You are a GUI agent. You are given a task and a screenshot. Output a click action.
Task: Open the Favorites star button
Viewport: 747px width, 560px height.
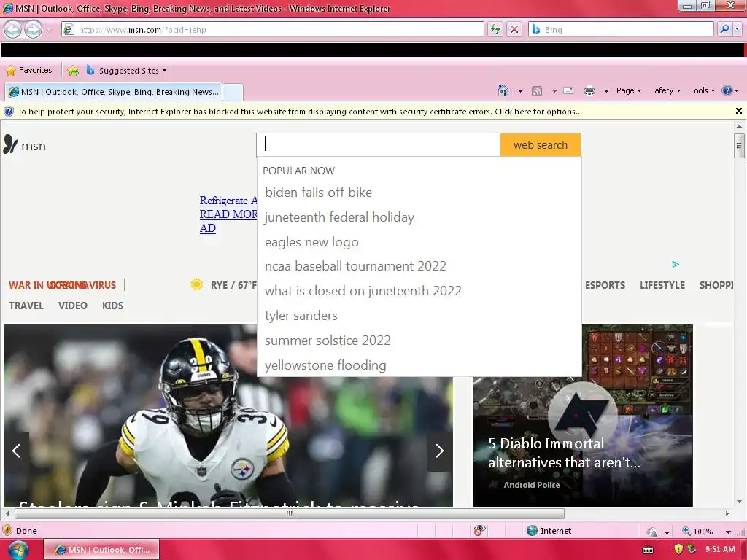tap(28, 71)
